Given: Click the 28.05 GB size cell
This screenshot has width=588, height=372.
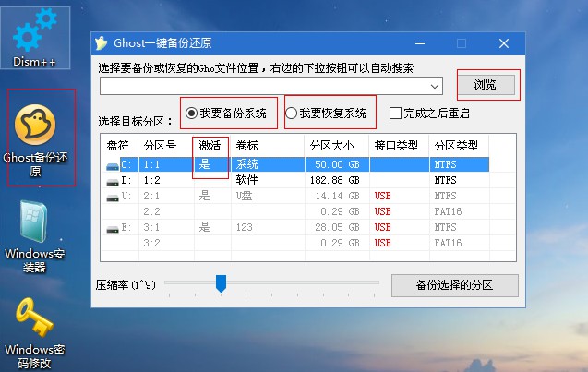Looking at the screenshot, I should coord(337,227).
